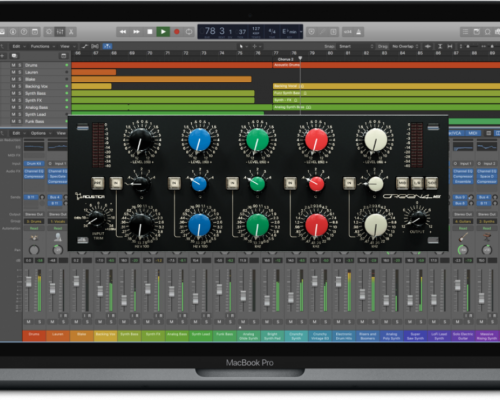This screenshot has width=500, height=400.
Task: Click the green band IN button
Action: tap(232, 183)
